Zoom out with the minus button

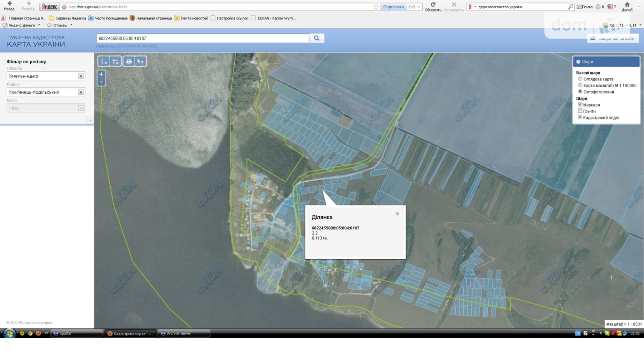[101, 82]
